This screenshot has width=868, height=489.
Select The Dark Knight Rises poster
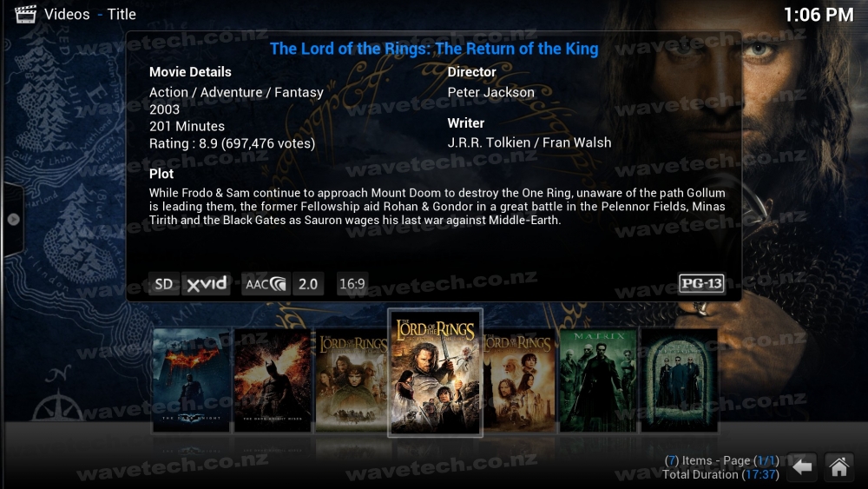273,380
